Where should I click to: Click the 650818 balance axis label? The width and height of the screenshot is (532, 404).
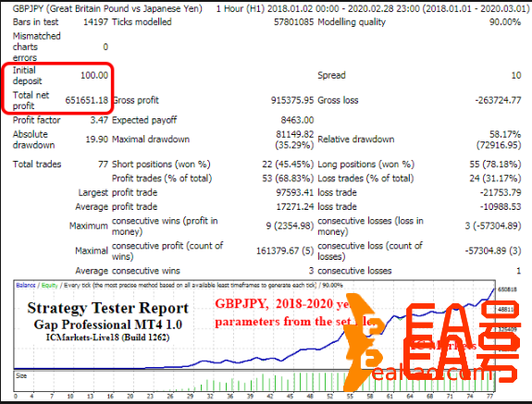click(x=507, y=289)
